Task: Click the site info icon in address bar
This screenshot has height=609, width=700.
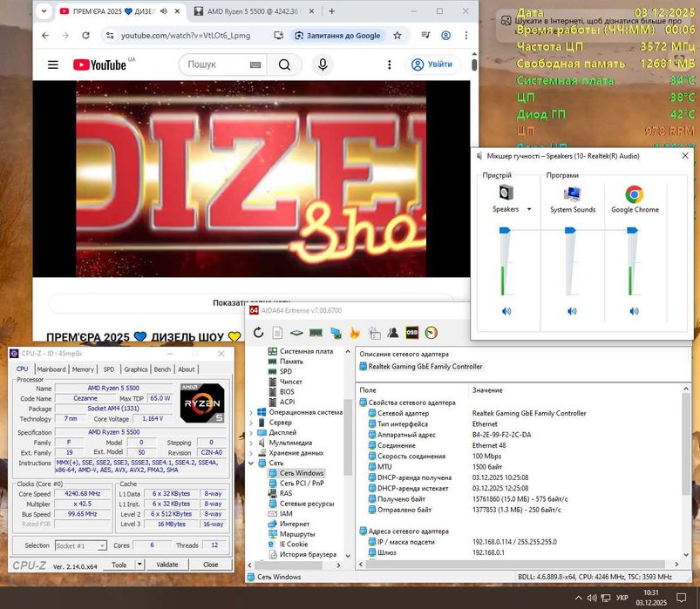Action: coord(110,35)
